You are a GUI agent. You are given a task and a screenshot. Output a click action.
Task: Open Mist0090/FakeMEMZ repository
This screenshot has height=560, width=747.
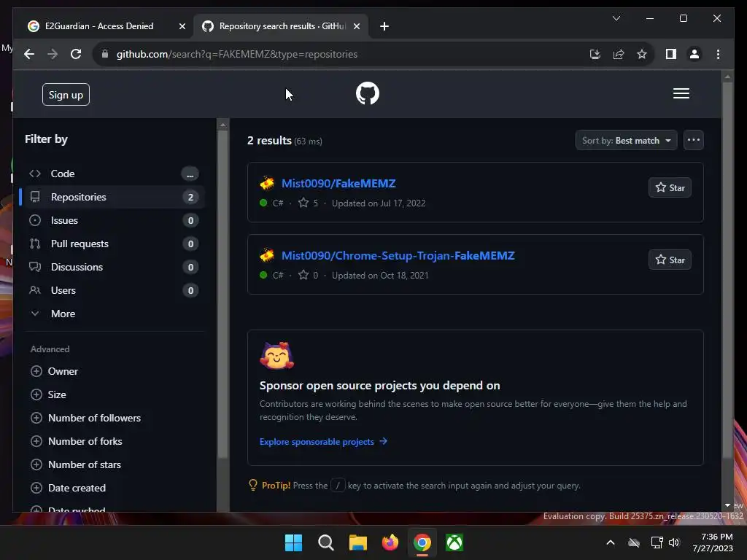coord(338,183)
